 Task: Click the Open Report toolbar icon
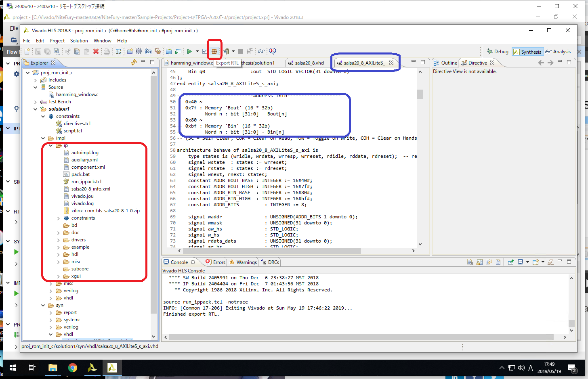coord(226,51)
